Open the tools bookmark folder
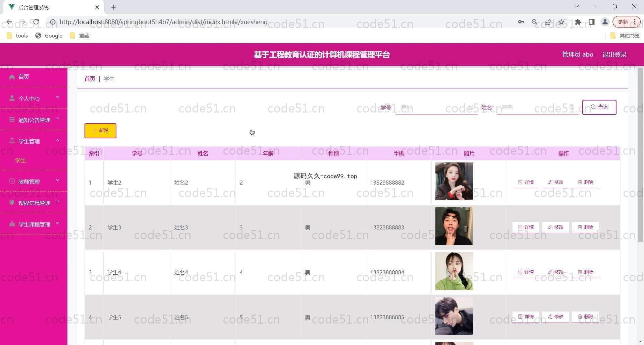Image resolution: width=644 pixels, height=345 pixels. (x=17, y=36)
